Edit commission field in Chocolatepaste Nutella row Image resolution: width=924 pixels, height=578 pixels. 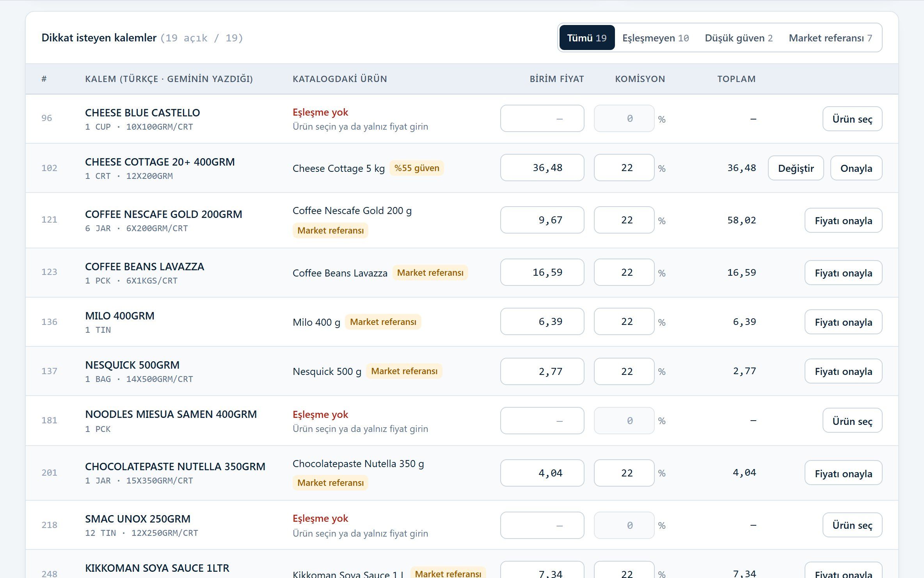click(624, 473)
